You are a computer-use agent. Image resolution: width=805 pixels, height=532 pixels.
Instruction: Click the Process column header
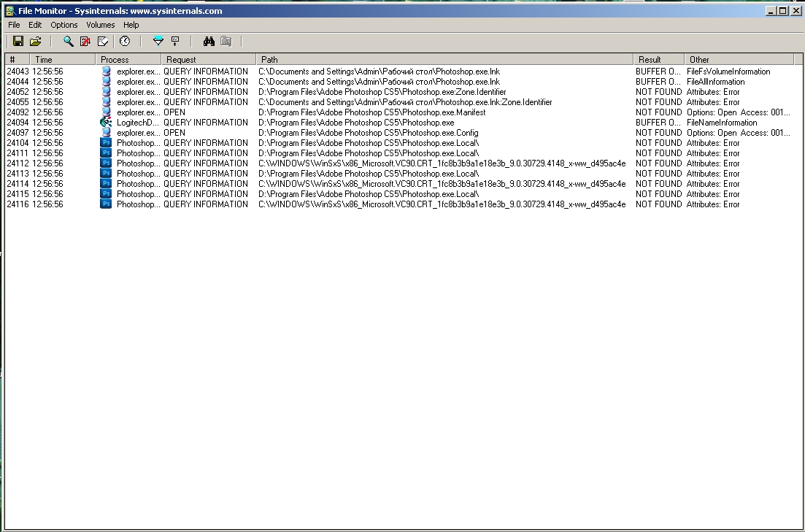128,60
